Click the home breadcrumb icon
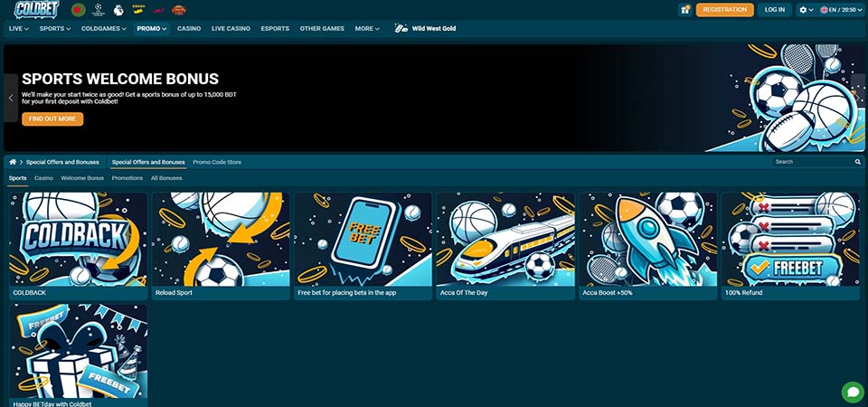Viewport: 868px width, 407px height. point(13,162)
